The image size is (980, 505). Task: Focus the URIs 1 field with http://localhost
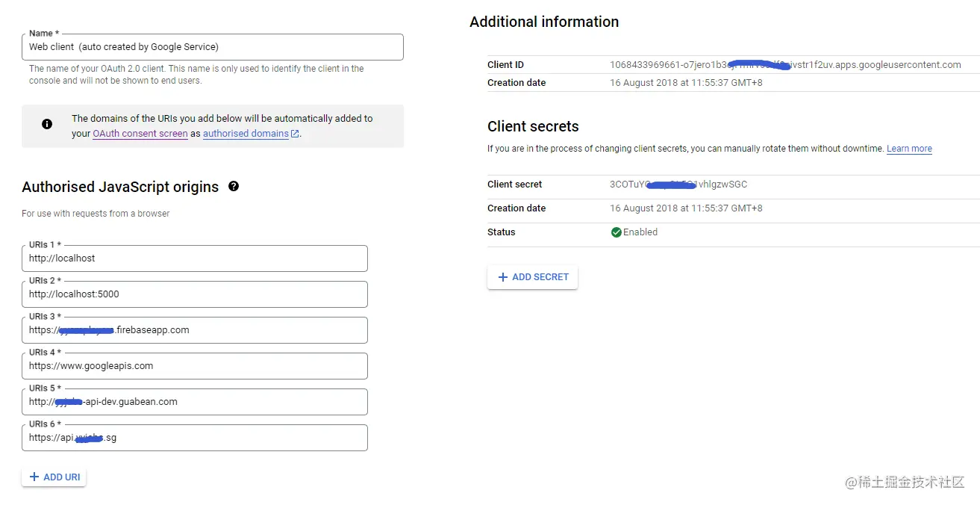click(x=195, y=258)
